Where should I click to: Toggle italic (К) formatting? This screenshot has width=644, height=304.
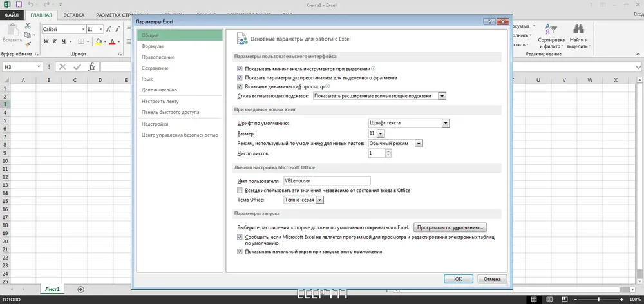pos(55,41)
